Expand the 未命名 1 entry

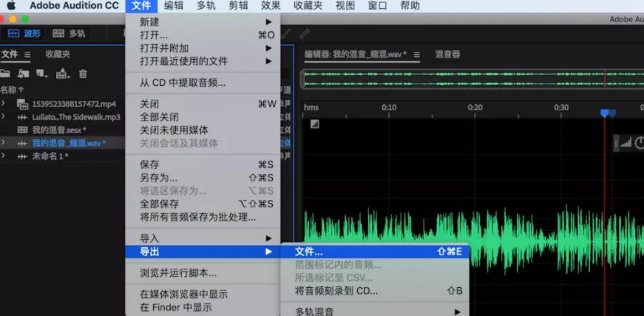(3, 155)
